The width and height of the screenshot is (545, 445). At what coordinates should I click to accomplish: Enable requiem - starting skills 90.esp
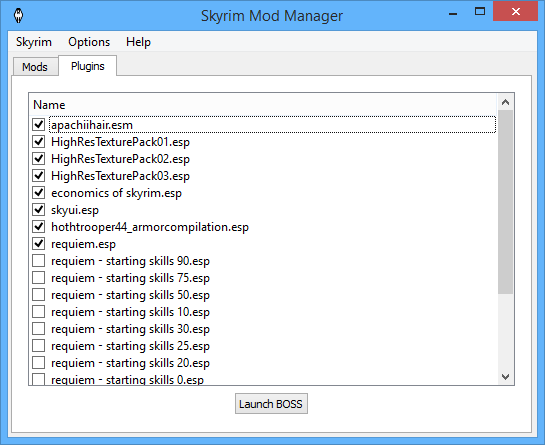[x=39, y=261]
